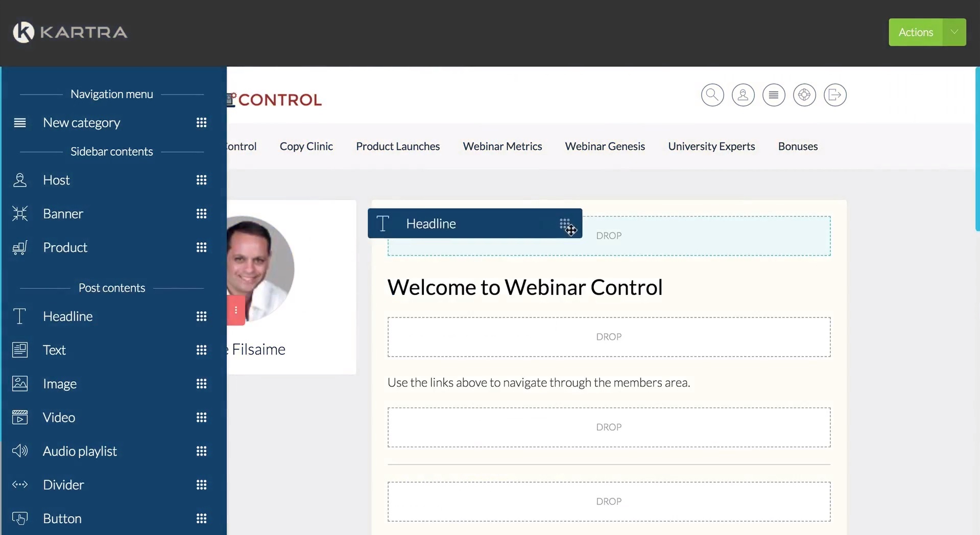Click the T icon on dragged Headline element
Screen dimensions: 980x535
point(383,223)
